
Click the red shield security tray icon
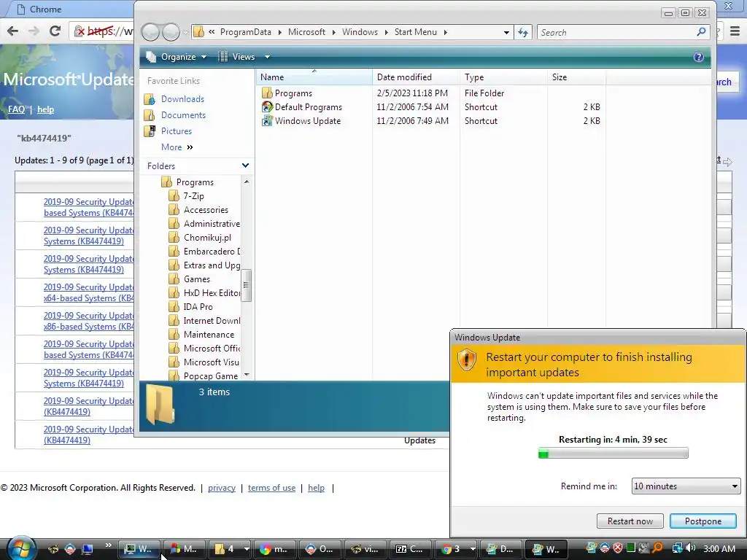coord(617,548)
